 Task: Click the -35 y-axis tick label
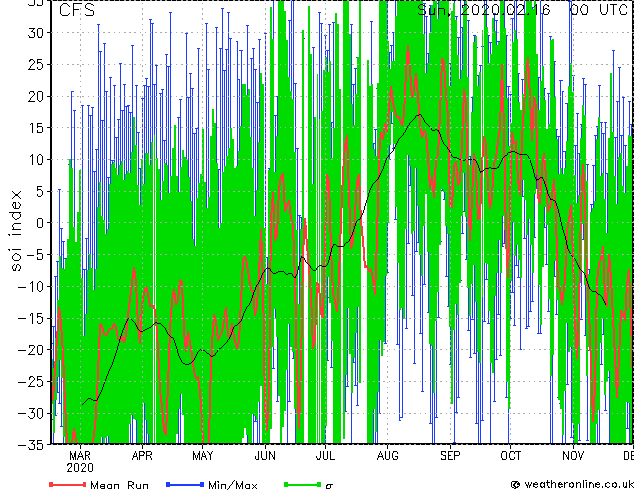(x=31, y=445)
